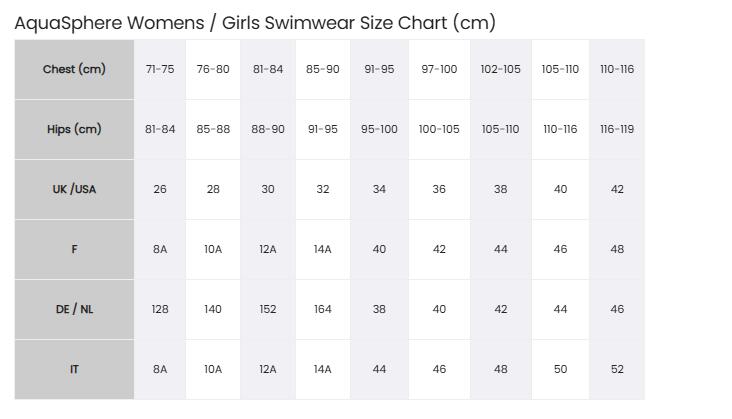Click the Hips (cm) row header

pyautogui.click(x=74, y=129)
